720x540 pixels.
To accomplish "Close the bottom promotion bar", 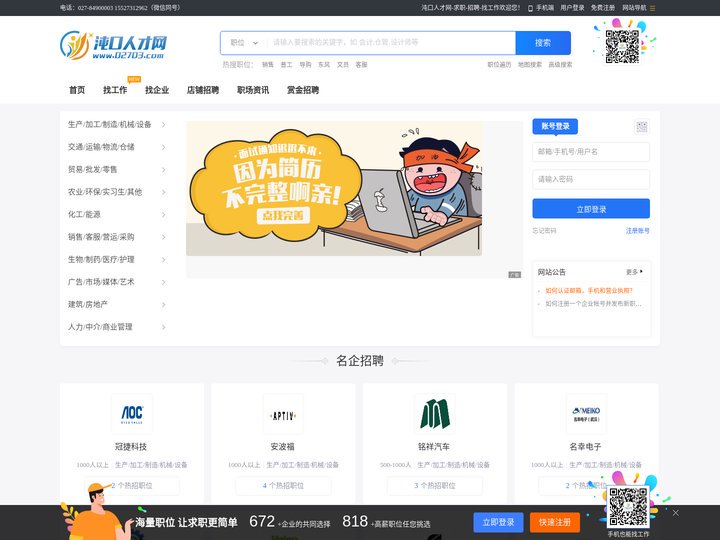I will pos(675,512).
